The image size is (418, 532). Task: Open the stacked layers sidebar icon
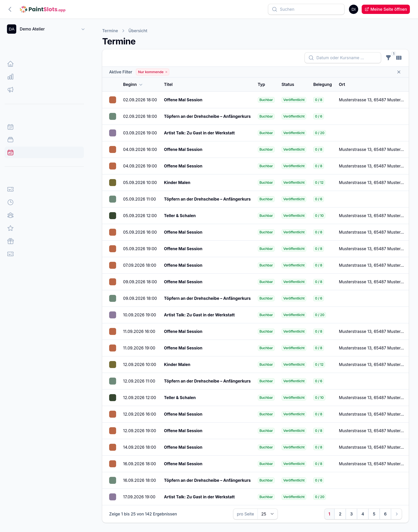click(x=10, y=140)
